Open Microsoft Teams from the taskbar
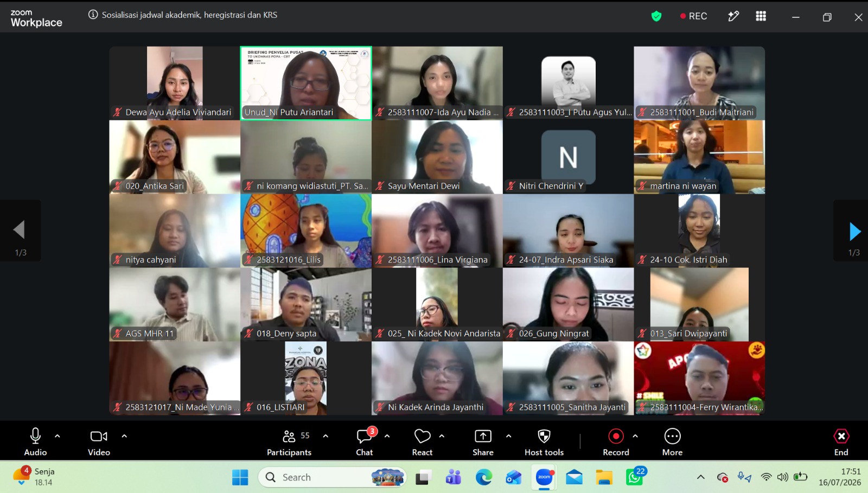Screen dimensions: 868x493 point(454,477)
